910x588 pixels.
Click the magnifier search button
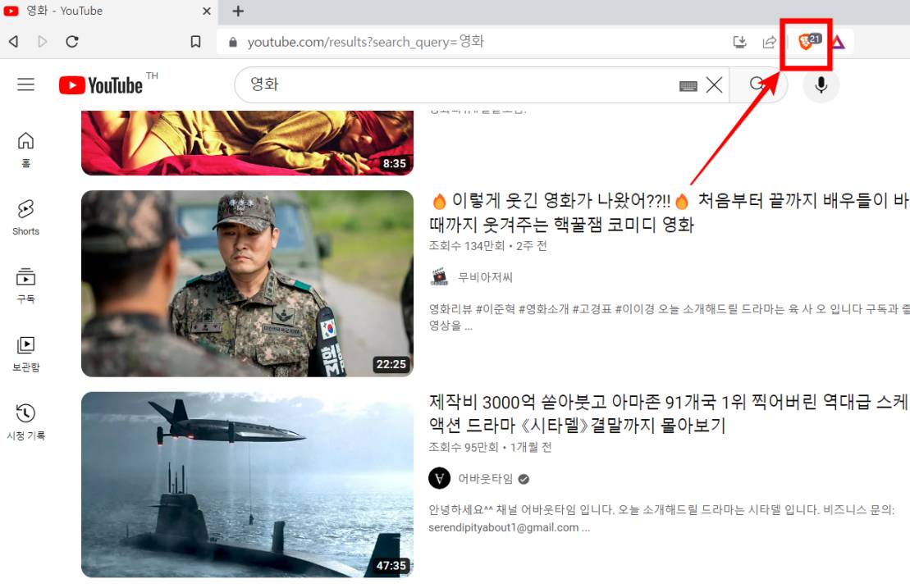click(x=757, y=84)
